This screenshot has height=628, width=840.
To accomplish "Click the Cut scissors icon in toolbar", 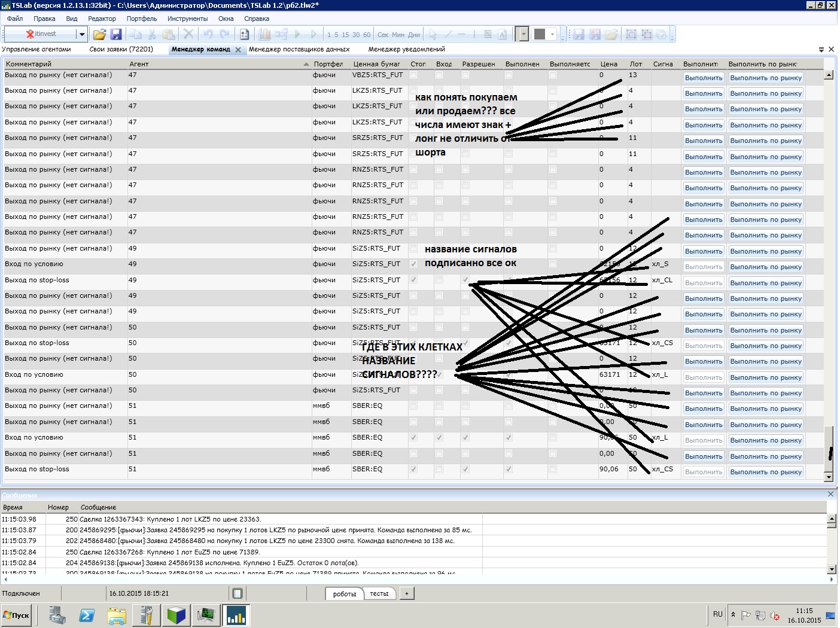I will [x=152, y=34].
